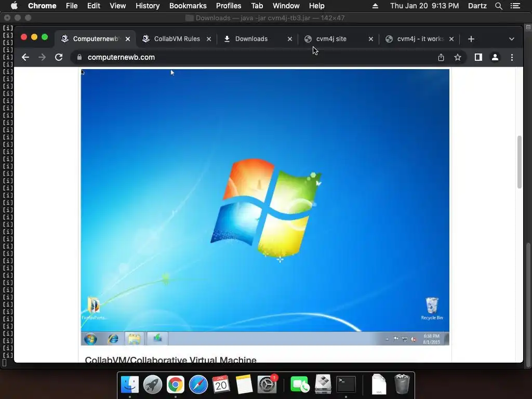The image size is (532, 399).
Task: Open the Tab menu
Action: 257,6
